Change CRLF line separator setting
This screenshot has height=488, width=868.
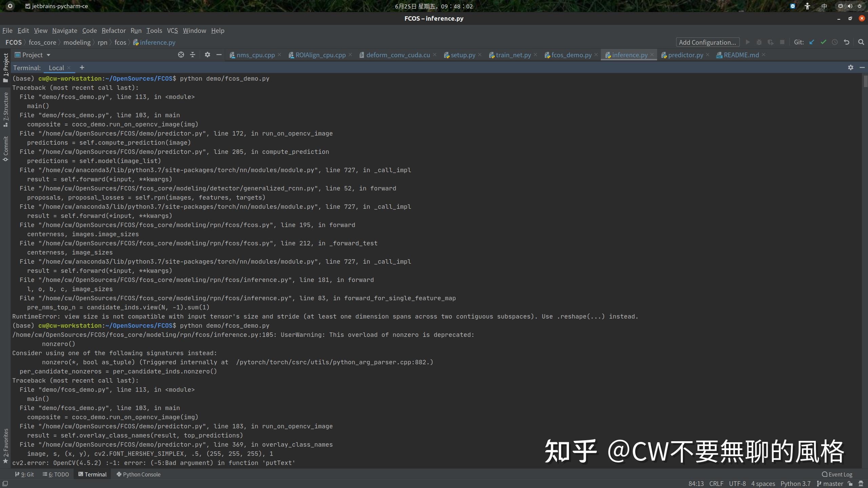[716, 484]
